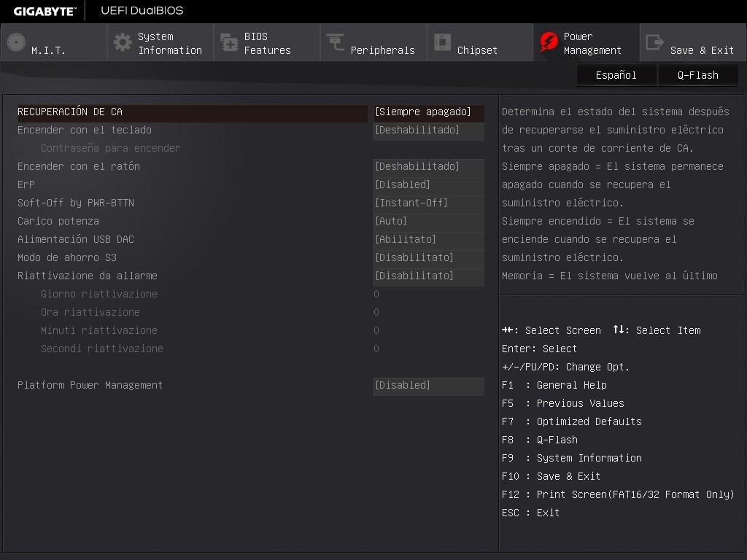Image resolution: width=747 pixels, height=560 pixels.
Task: Select the Chipset icon
Action: tap(443, 42)
